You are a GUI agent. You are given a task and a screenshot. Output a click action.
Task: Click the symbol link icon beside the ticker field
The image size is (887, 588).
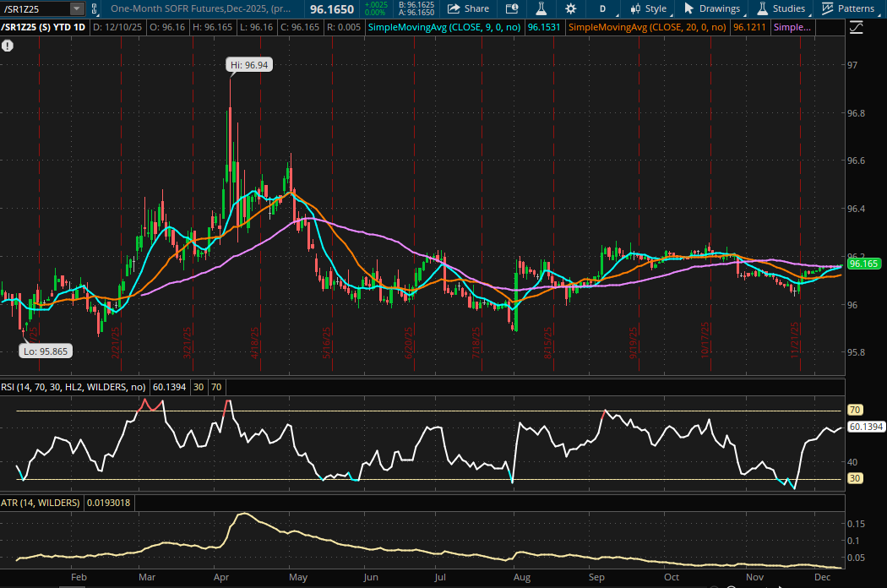95,8
